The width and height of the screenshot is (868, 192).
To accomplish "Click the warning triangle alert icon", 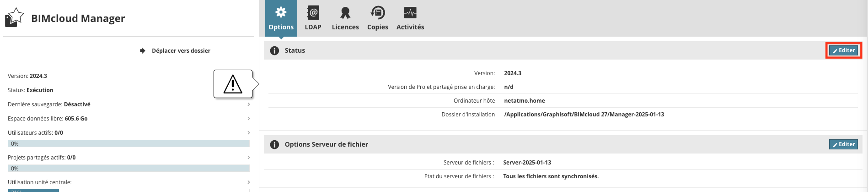I will 233,84.
